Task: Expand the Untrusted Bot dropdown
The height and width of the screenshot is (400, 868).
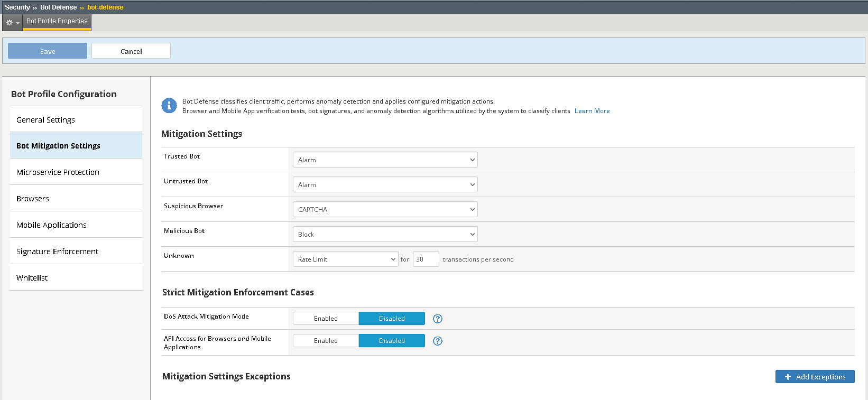Action: coord(385,184)
